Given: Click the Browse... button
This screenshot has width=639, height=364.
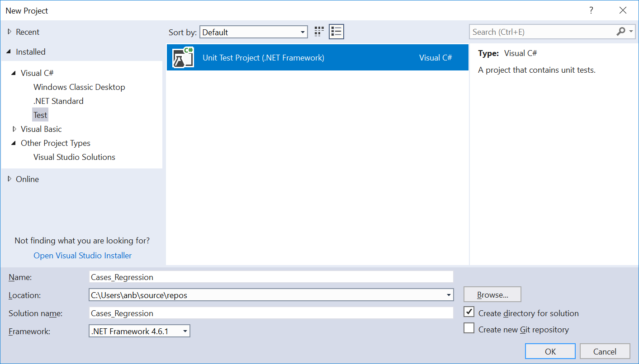Looking at the screenshot, I should click(x=492, y=295).
